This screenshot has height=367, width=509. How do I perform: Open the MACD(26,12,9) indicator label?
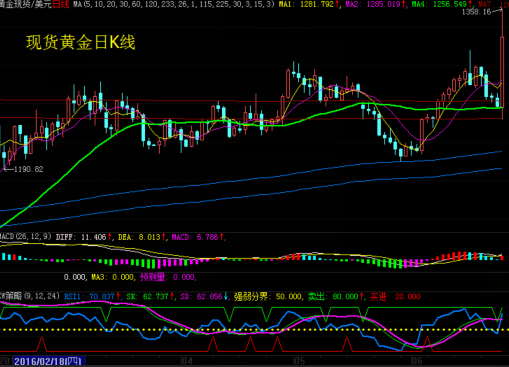[26, 237]
